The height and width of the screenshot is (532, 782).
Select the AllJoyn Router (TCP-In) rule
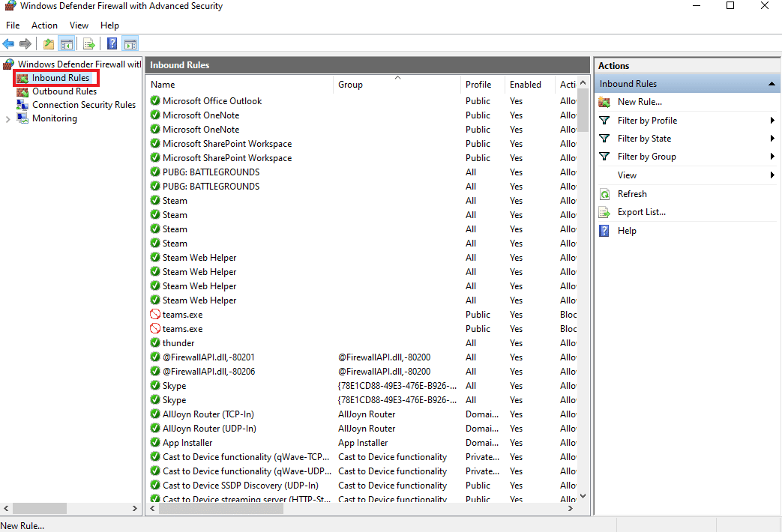tap(208, 414)
